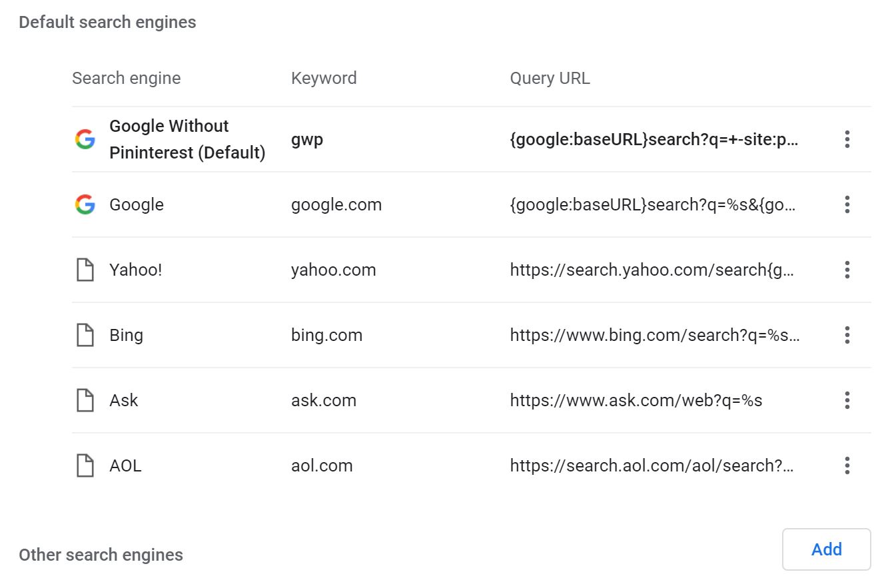Screen dimensions: 890x588
Task: Click the Google Without Pininterest logo icon
Action: click(x=85, y=139)
